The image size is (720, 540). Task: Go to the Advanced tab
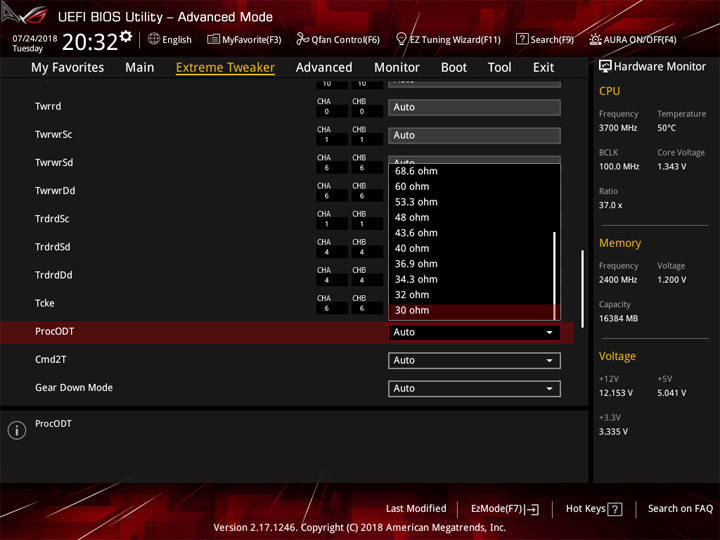tap(324, 68)
